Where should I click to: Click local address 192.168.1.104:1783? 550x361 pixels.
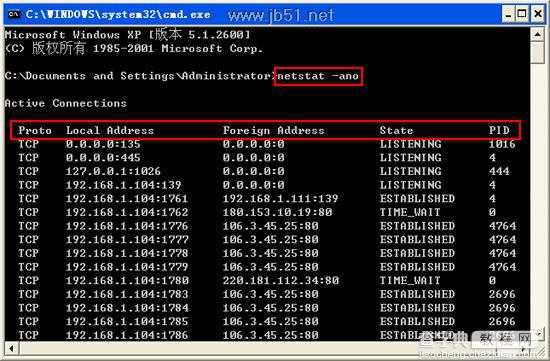pos(127,294)
